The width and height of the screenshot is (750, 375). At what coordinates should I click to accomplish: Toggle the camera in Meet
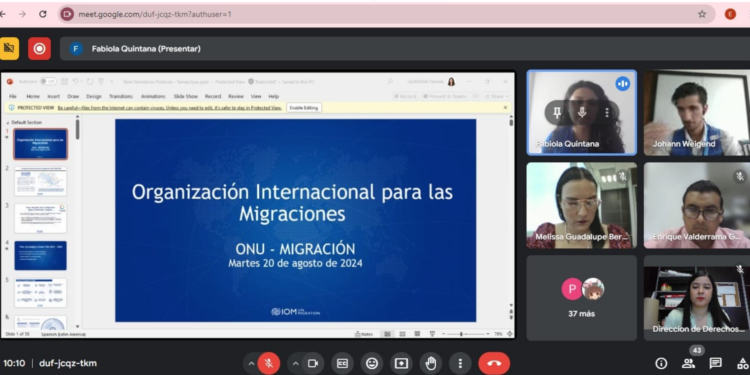(313, 364)
